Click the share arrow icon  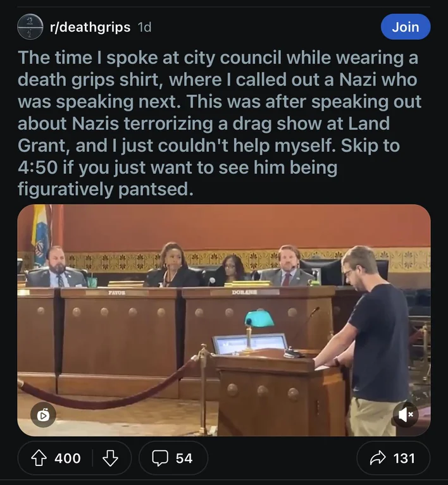[x=378, y=458]
